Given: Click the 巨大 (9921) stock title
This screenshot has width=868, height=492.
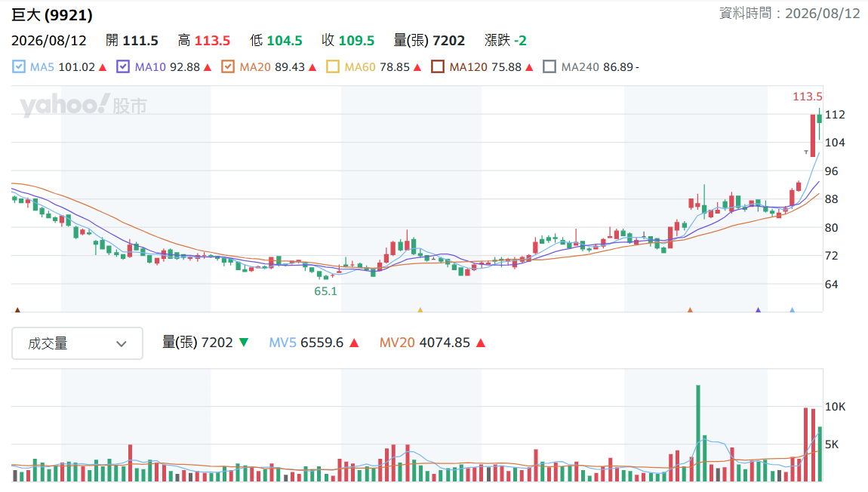Looking at the screenshot, I should pos(52,15).
